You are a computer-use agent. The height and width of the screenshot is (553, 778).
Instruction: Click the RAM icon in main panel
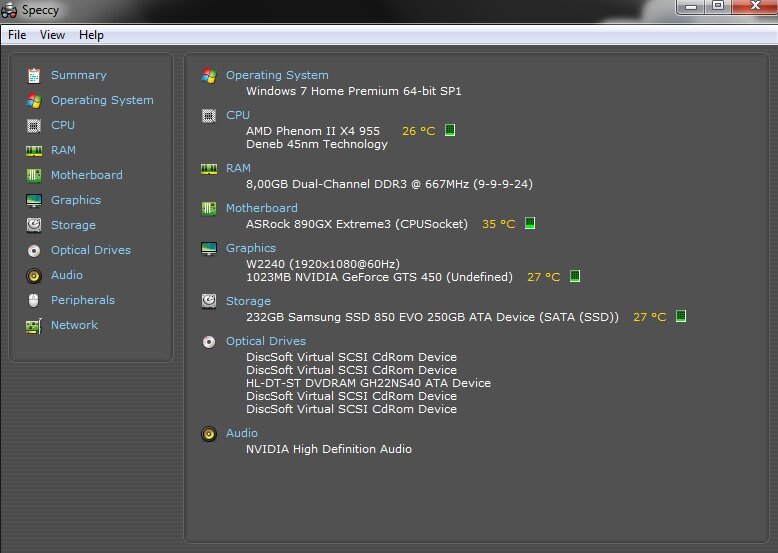tap(209, 169)
